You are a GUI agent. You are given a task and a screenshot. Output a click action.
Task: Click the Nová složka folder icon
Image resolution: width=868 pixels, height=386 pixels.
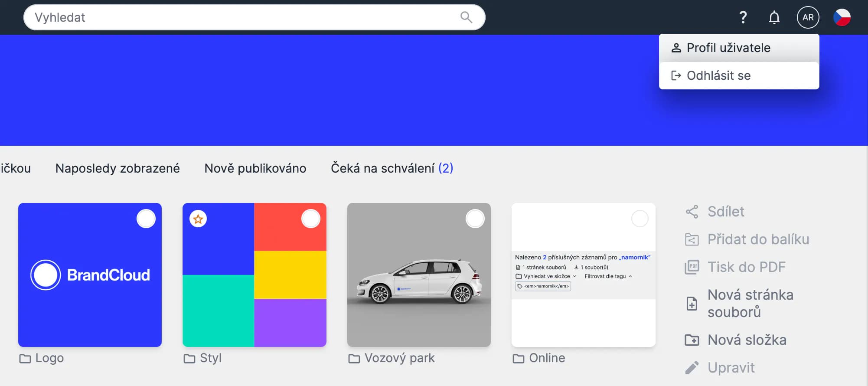point(692,340)
